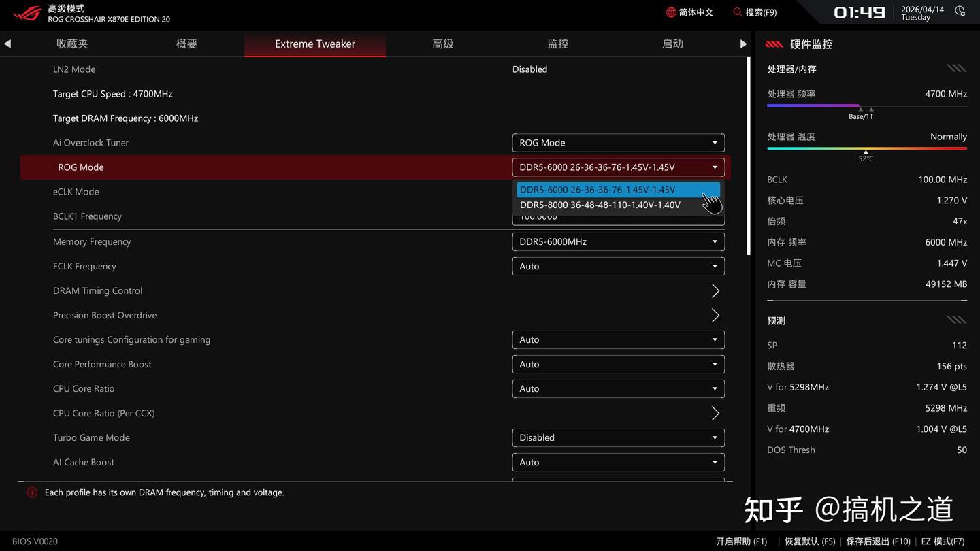980x551 pixels.
Task: Click 恢复默认 (F5) button
Action: pyautogui.click(x=810, y=541)
